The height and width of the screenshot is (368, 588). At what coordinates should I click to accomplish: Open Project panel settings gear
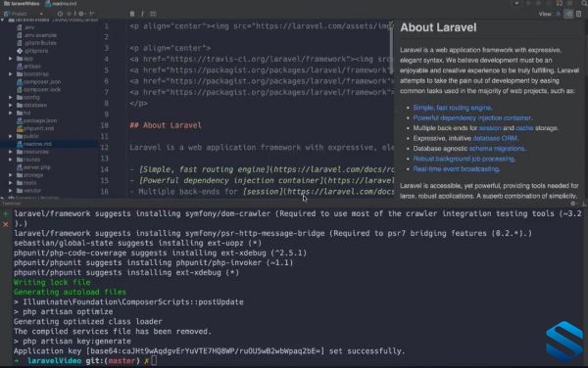pos(81,14)
